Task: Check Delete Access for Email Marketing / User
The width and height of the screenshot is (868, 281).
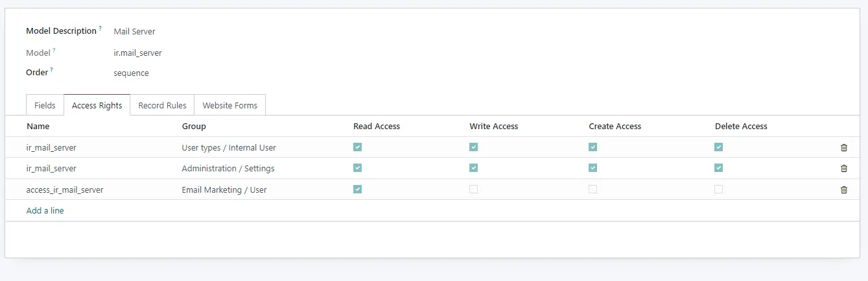Action: (718, 189)
